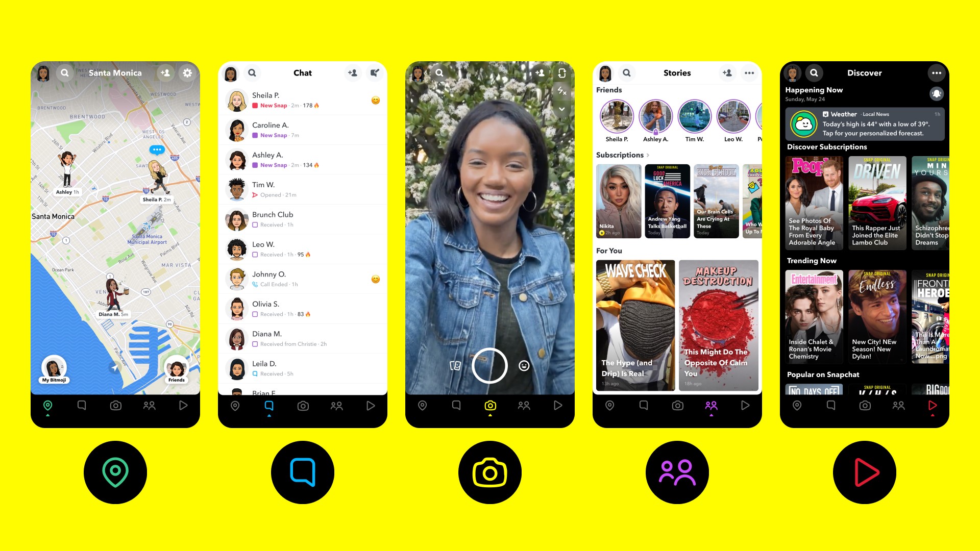Select Ashley A. chat conversation
The height and width of the screenshot is (551, 980).
coord(302,160)
